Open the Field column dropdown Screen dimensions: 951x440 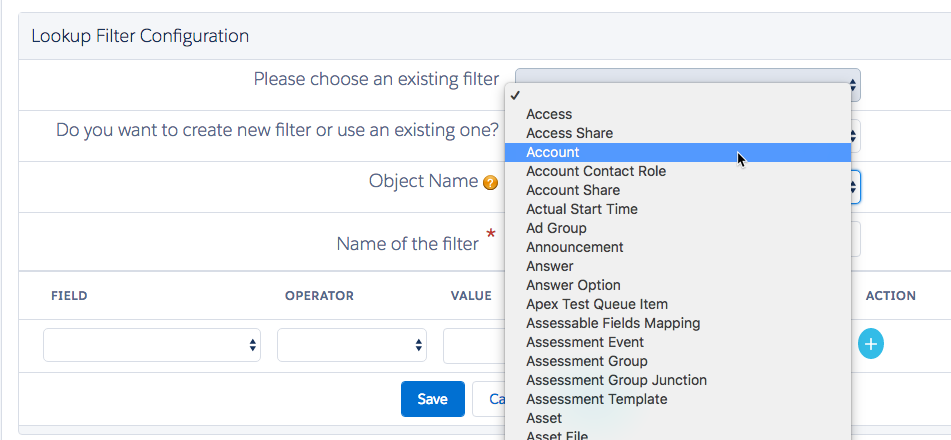click(x=152, y=345)
